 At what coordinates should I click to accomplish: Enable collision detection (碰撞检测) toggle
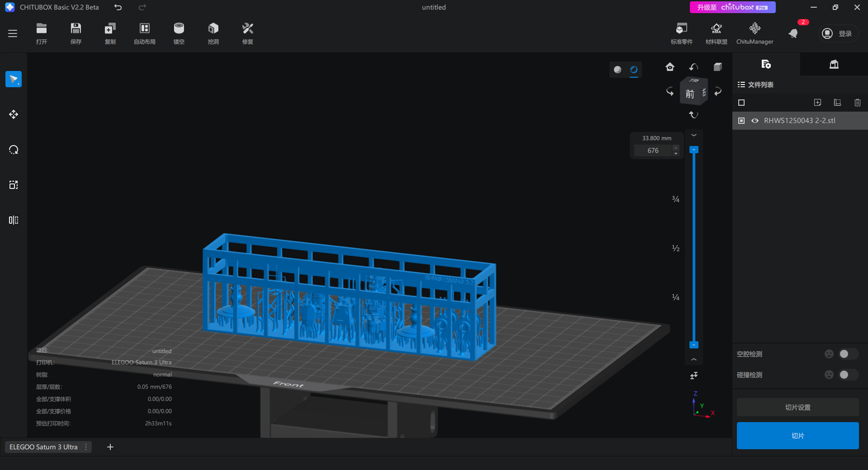pos(848,375)
